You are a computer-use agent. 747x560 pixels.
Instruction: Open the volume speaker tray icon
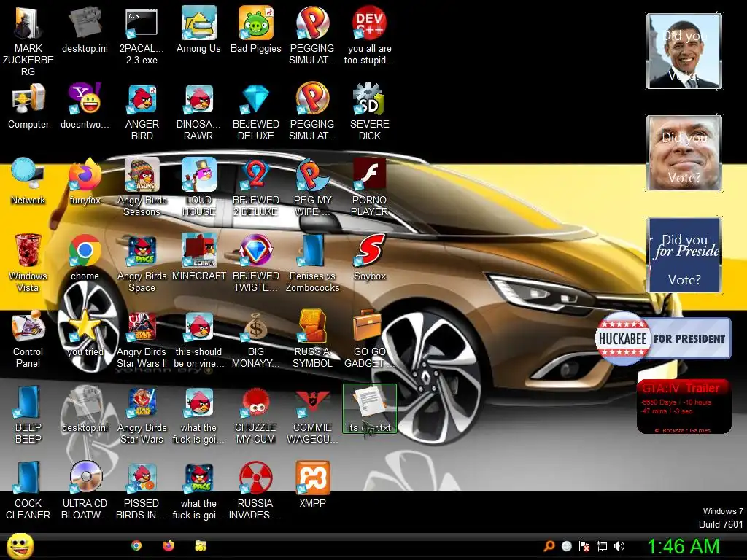(619, 546)
